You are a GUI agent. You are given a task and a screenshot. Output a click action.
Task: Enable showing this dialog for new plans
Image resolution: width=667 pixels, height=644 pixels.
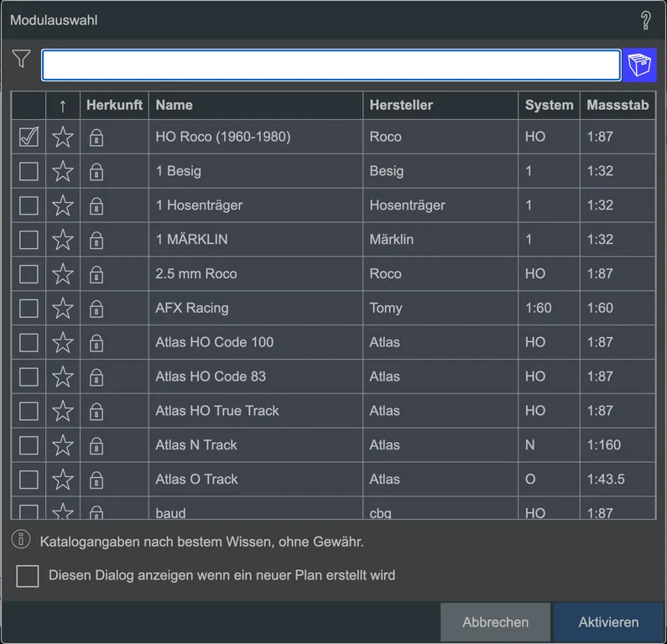[x=27, y=576]
